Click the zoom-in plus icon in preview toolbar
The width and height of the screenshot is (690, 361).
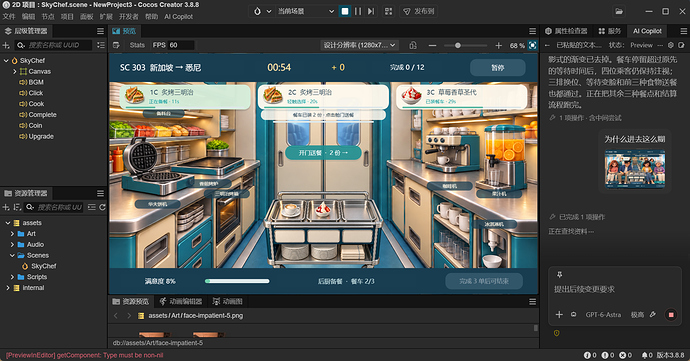click(x=499, y=45)
